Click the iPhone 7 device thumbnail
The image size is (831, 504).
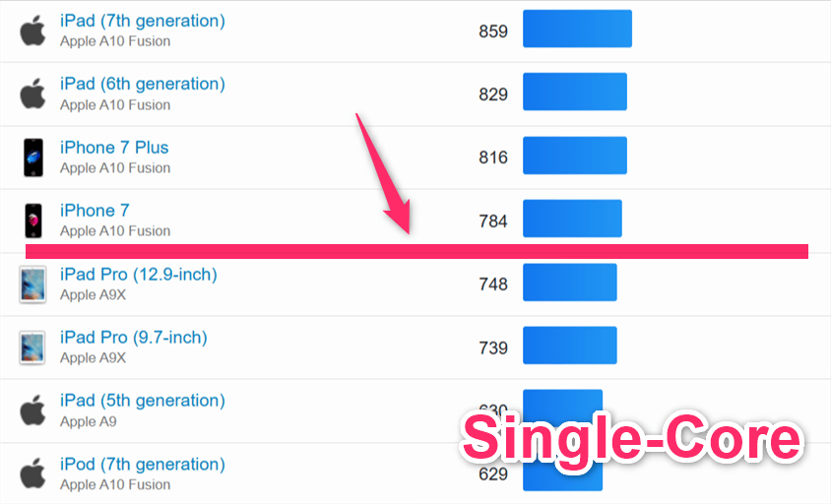tap(33, 220)
